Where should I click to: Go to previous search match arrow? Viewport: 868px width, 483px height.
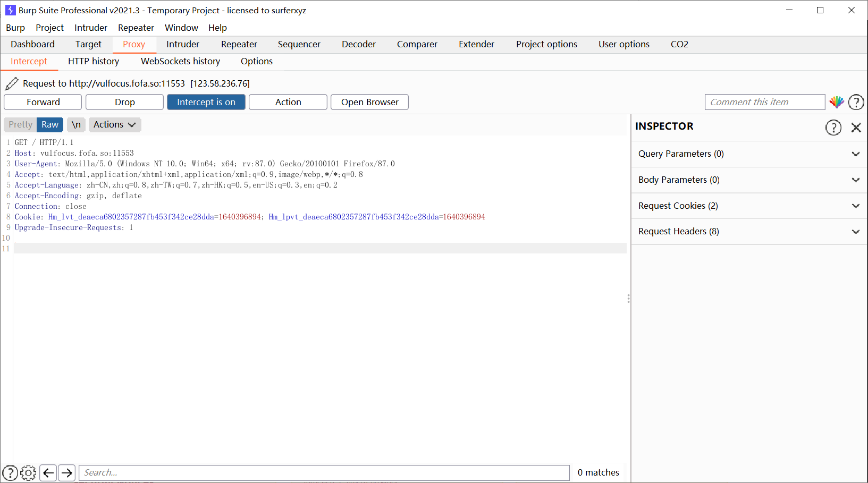click(x=48, y=472)
